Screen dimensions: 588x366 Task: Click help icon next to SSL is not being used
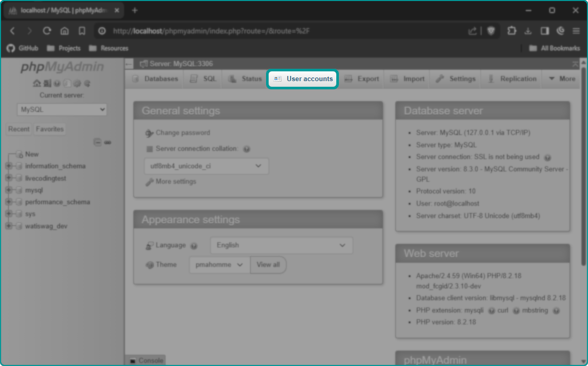point(548,157)
